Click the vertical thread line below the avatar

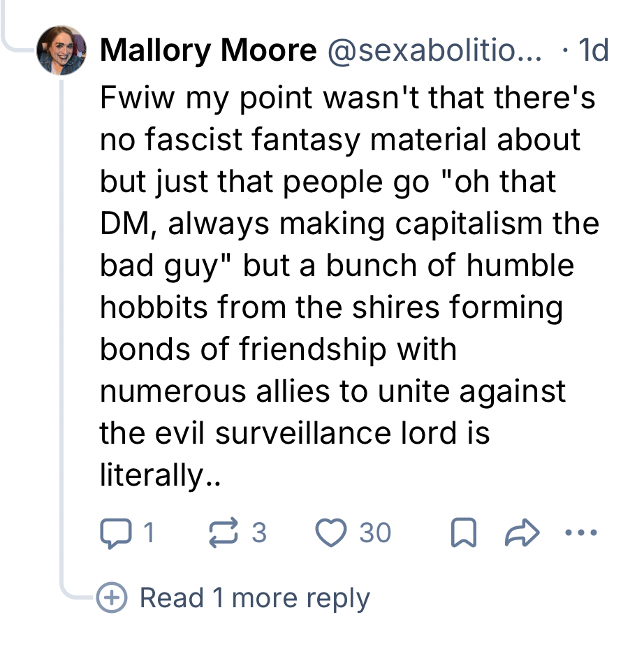pyautogui.click(x=62, y=314)
